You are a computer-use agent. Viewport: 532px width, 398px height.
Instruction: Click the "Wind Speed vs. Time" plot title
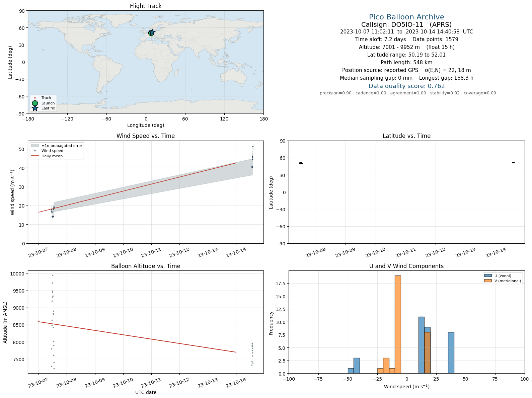tap(146, 136)
